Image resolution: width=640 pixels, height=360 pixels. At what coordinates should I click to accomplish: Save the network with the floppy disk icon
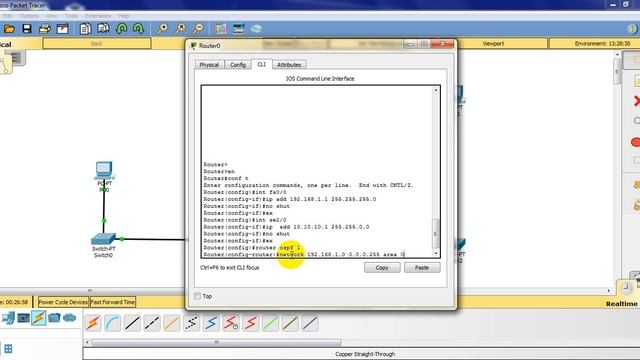pyautogui.click(x=27, y=29)
